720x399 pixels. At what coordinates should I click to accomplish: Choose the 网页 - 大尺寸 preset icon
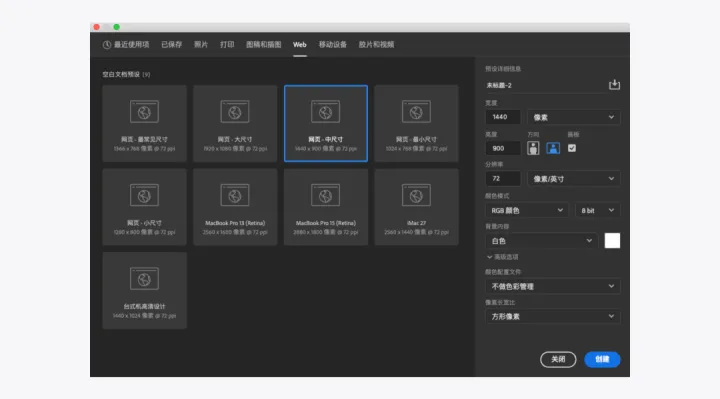point(235,112)
